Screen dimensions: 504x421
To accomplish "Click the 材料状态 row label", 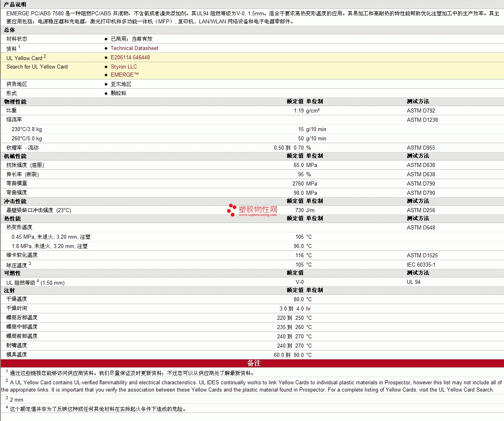I will point(17,39).
